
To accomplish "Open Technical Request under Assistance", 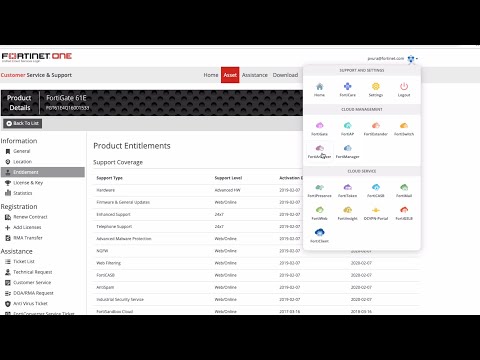I will 29,272.
